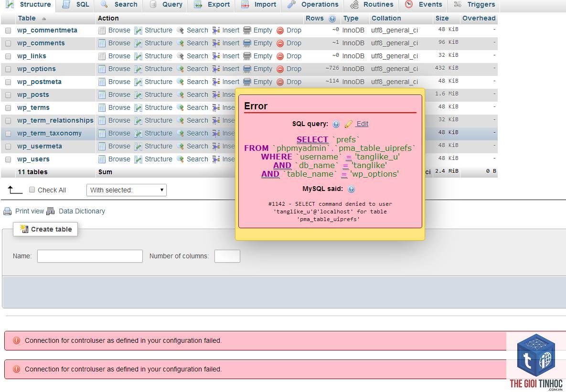
Task: Click Search icon in wp_links row
Action: coord(181,56)
